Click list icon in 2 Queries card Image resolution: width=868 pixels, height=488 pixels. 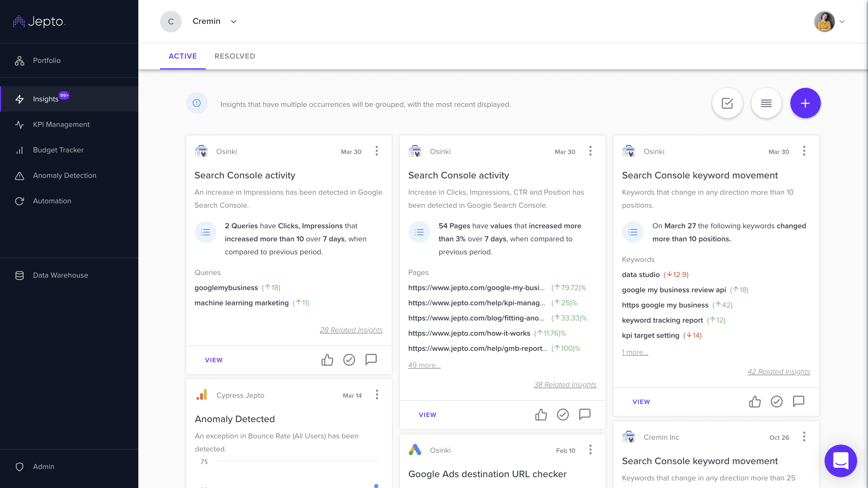206,232
